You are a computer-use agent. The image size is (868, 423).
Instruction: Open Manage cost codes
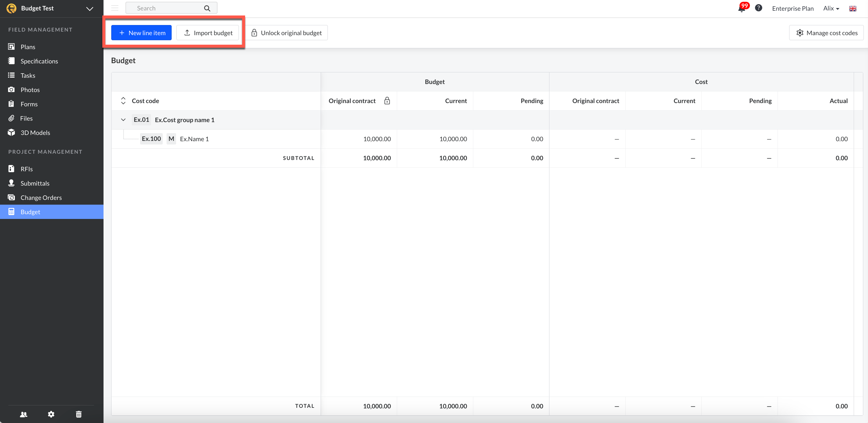pyautogui.click(x=827, y=33)
